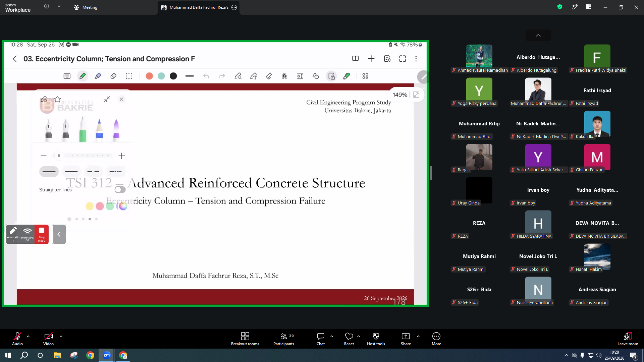Pick the salmon red pen color swatch
Image resolution: width=644 pixels, height=362 pixels.
point(149,76)
